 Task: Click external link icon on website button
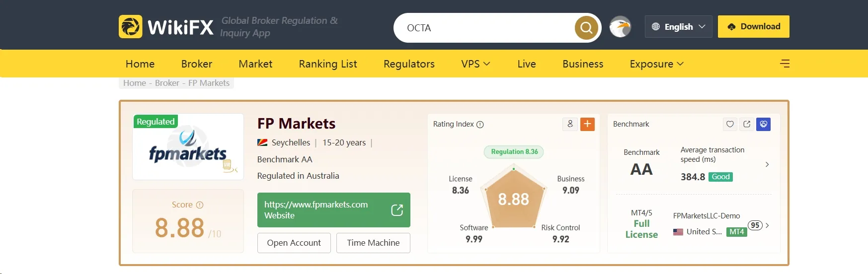click(x=397, y=210)
